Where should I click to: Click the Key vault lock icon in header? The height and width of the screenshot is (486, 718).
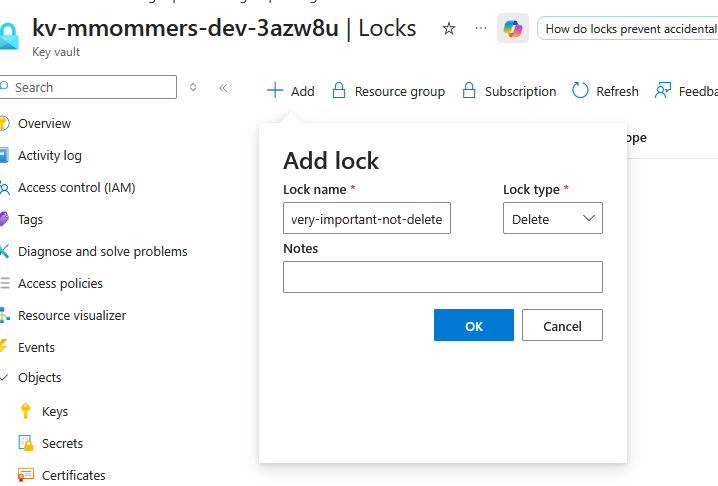pos(8,36)
